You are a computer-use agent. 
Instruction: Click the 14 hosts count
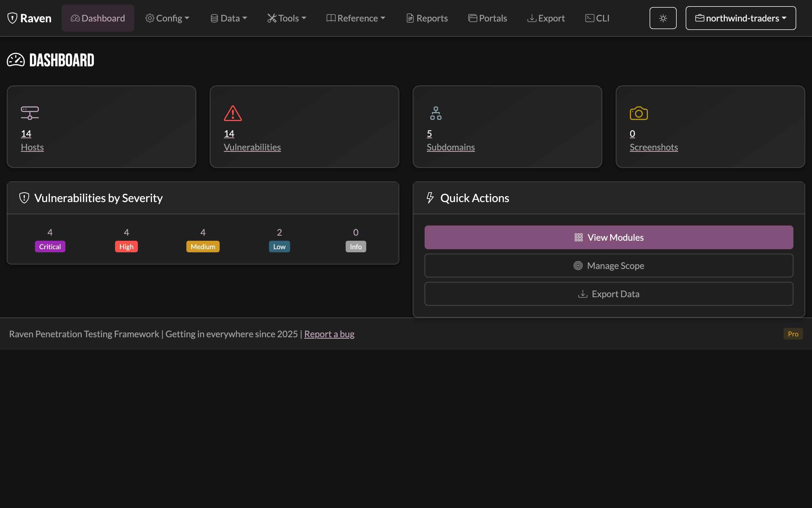[26, 134]
